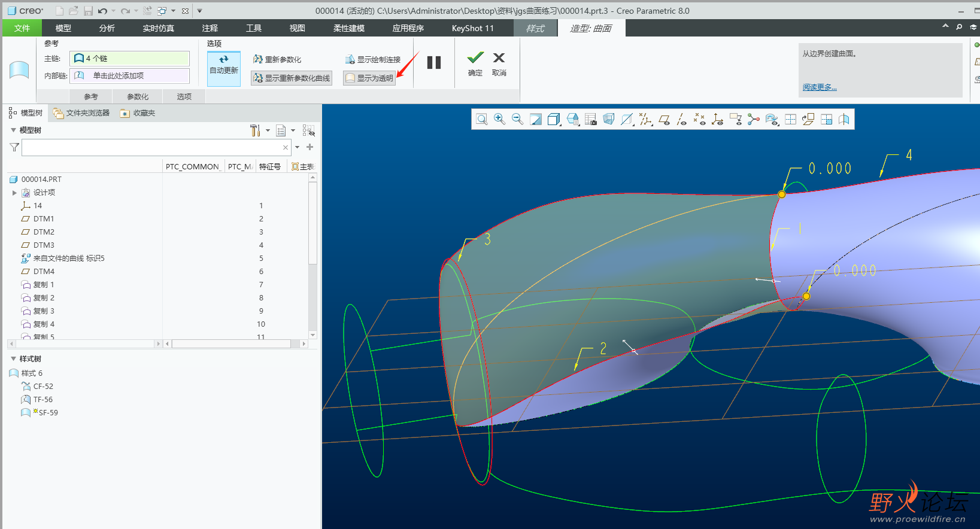The width and height of the screenshot is (980, 529).
Task: Cancel with the 取消 X button
Action: click(499, 64)
